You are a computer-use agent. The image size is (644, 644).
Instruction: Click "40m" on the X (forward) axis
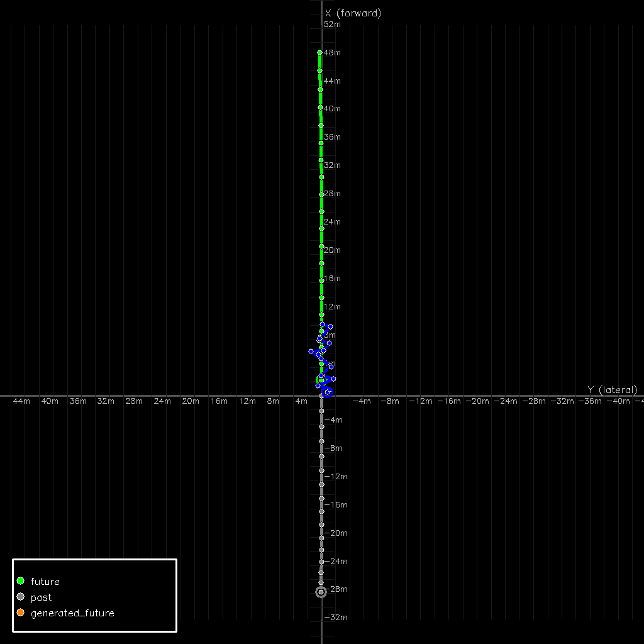pos(332,109)
